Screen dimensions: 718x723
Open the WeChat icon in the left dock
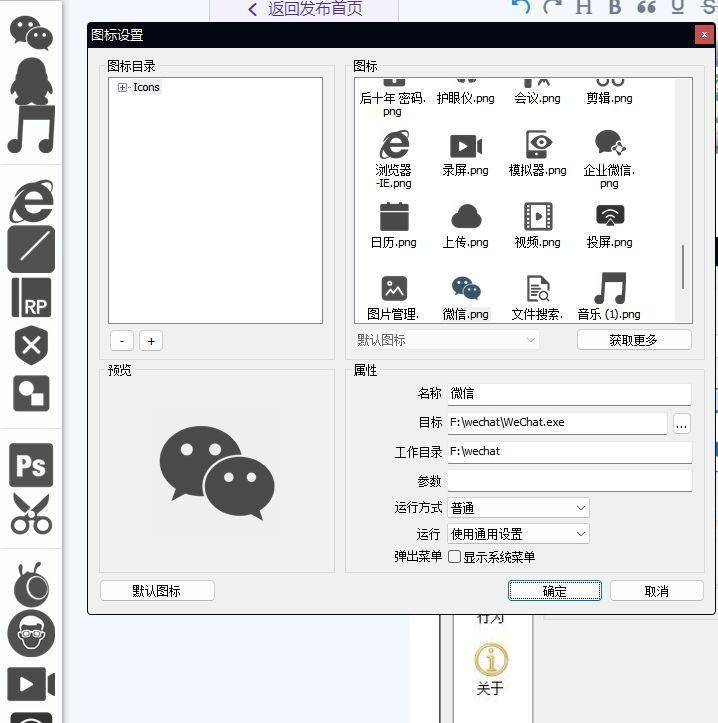click(31, 33)
